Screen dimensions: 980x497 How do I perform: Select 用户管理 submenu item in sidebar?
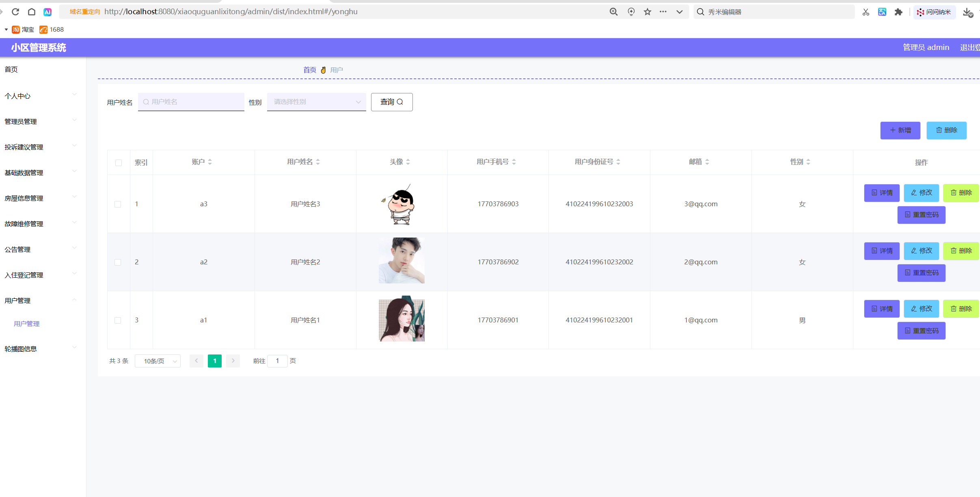click(x=27, y=324)
